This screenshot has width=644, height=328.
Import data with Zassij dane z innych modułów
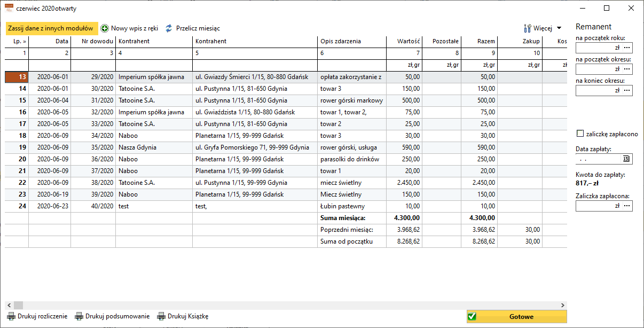(51, 28)
